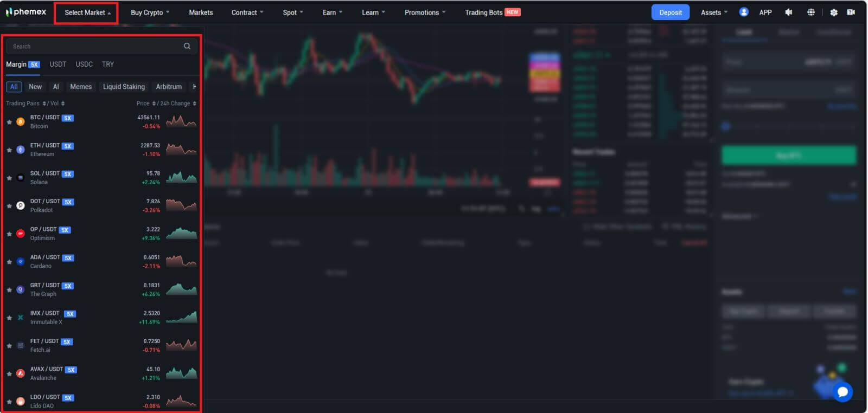Favorite the DOT / USDT pair star

pyautogui.click(x=9, y=206)
